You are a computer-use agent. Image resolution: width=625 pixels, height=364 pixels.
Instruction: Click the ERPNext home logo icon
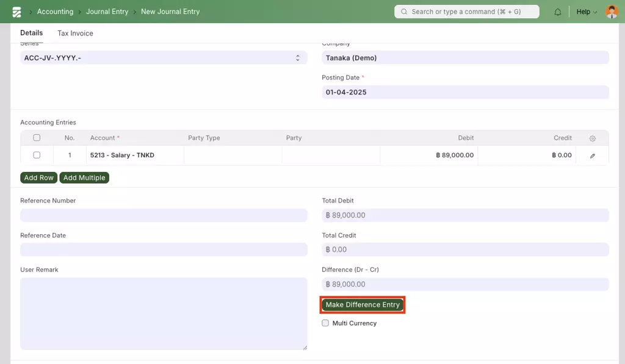tap(16, 12)
